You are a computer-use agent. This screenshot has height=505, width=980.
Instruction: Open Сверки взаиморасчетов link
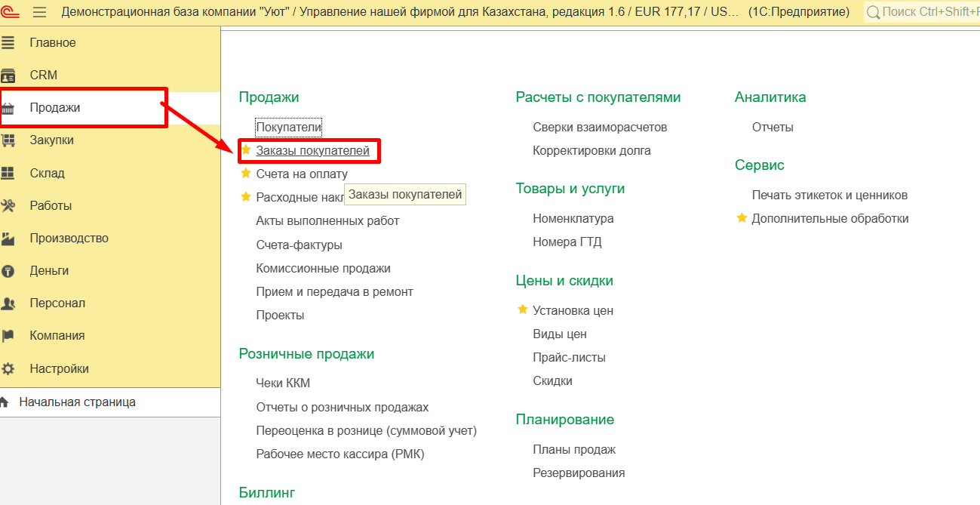pos(600,128)
